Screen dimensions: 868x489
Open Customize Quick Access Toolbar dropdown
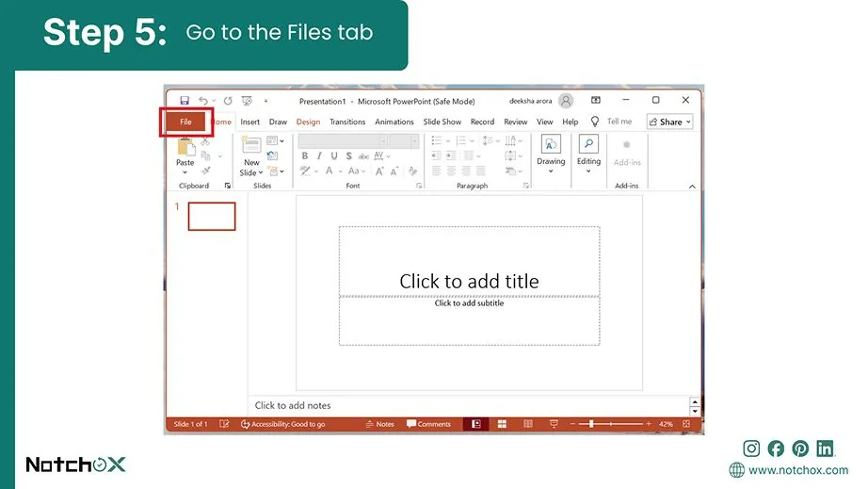point(265,101)
